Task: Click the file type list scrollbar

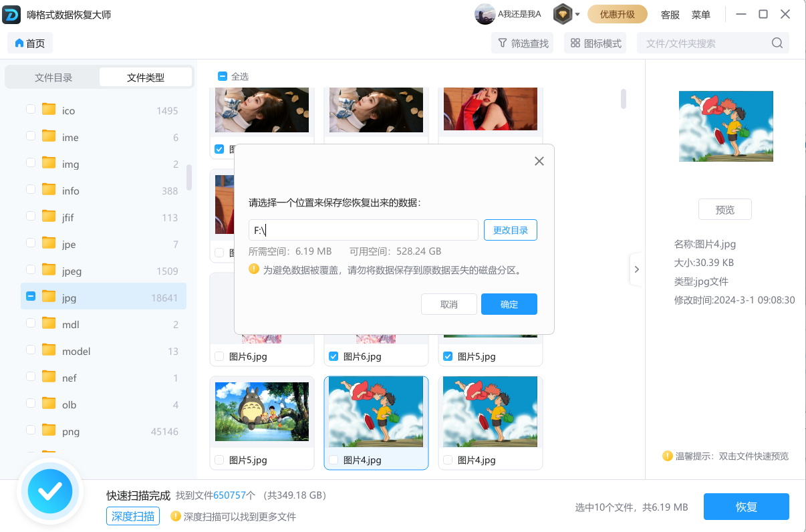Action: tap(189, 177)
